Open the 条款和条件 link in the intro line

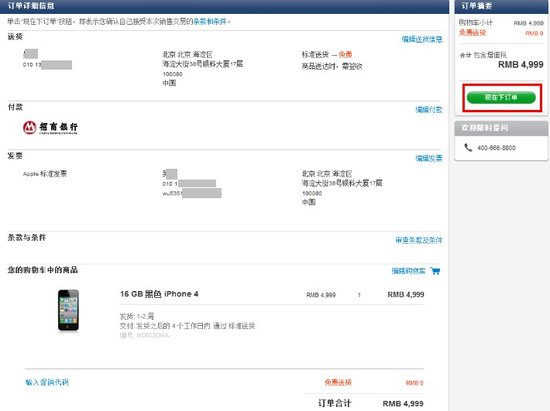[210, 22]
